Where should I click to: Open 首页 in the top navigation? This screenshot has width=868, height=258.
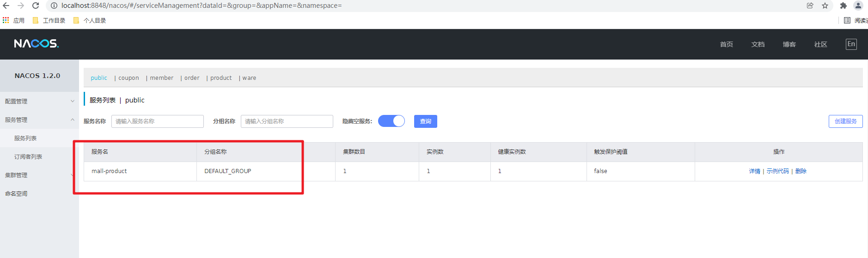coord(727,44)
